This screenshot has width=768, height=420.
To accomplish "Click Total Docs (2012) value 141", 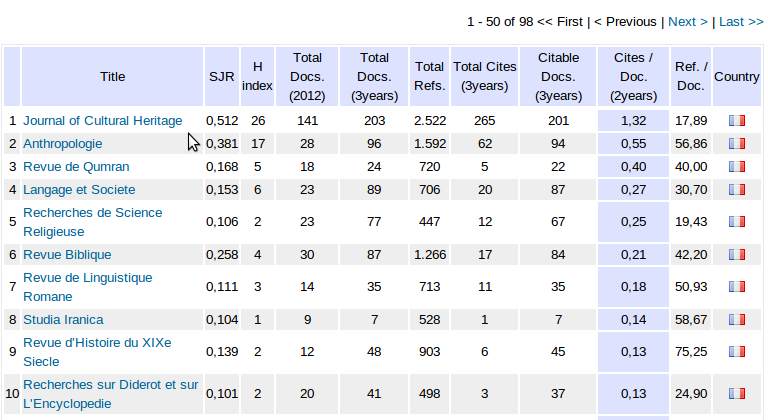I will coord(307,121).
